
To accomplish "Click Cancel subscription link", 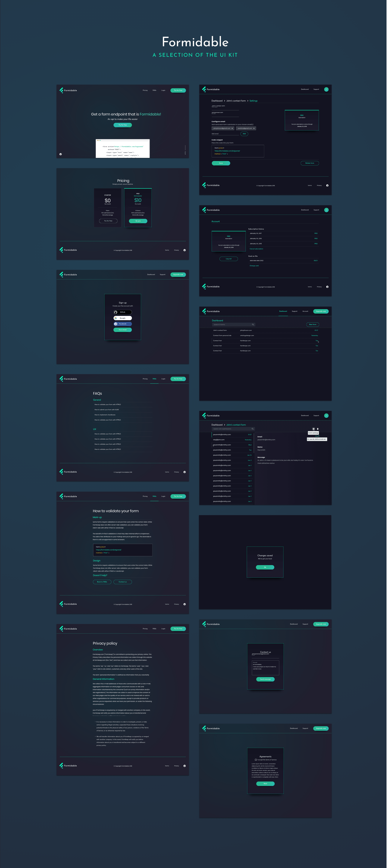I will 256,249.
